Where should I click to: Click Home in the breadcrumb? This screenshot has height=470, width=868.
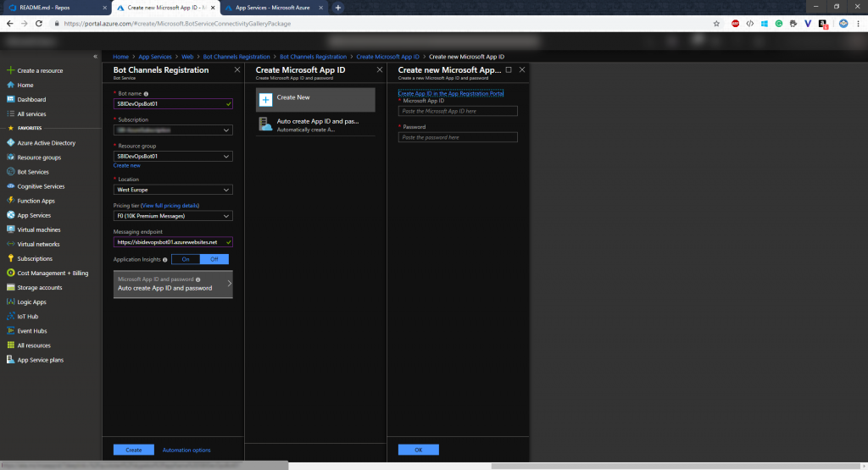click(120, 57)
